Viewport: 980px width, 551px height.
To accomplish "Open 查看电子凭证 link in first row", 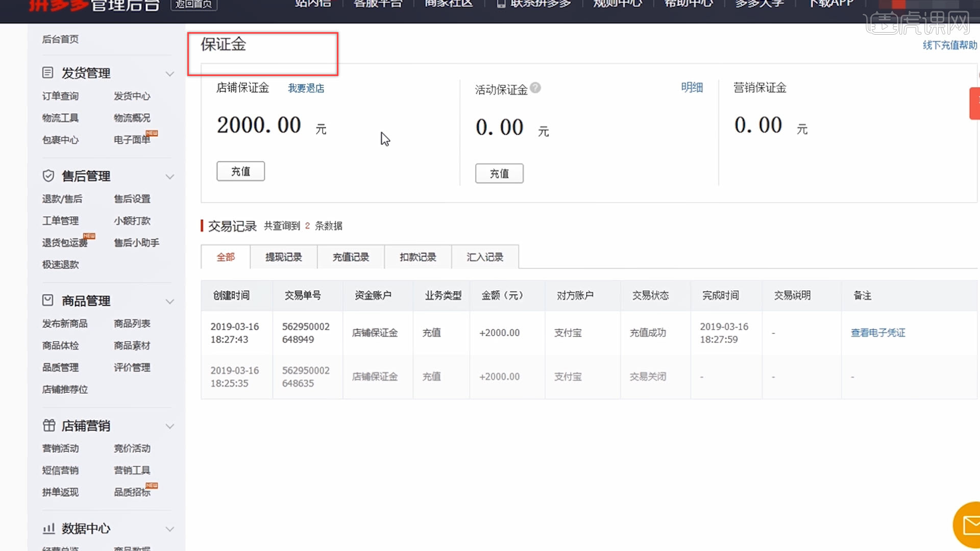I will click(878, 333).
